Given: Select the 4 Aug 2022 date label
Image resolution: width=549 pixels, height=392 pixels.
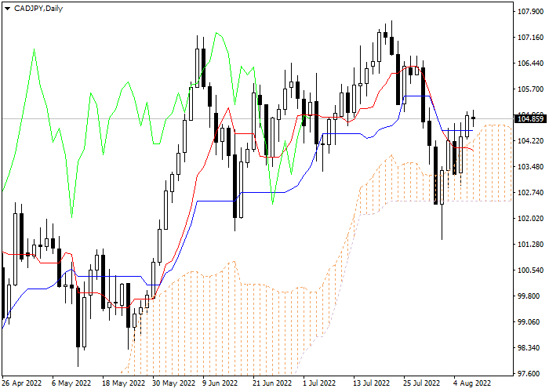Looking at the screenshot, I should click(472, 383).
